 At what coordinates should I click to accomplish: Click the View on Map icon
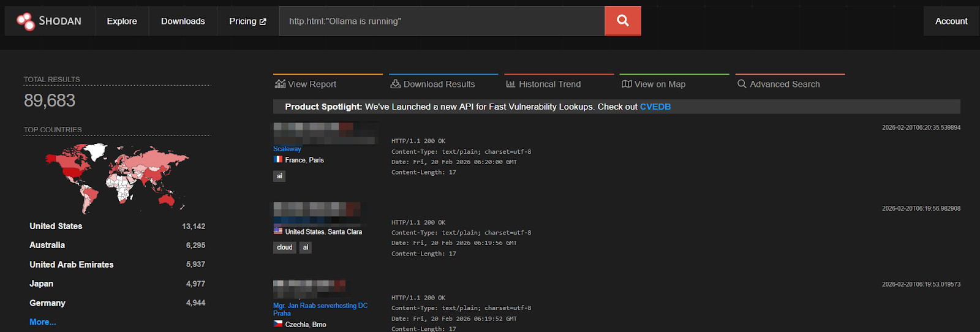point(626,84)
